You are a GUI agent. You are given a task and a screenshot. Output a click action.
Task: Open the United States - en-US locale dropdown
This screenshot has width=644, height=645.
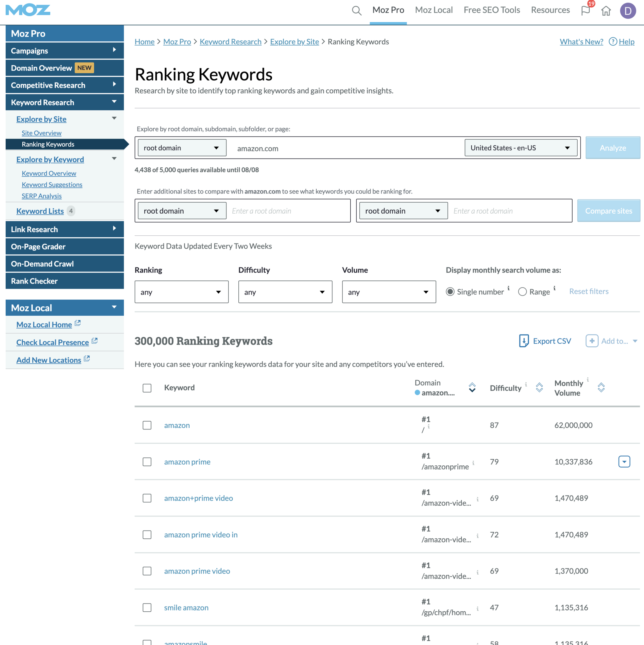(x=521, y=148)
